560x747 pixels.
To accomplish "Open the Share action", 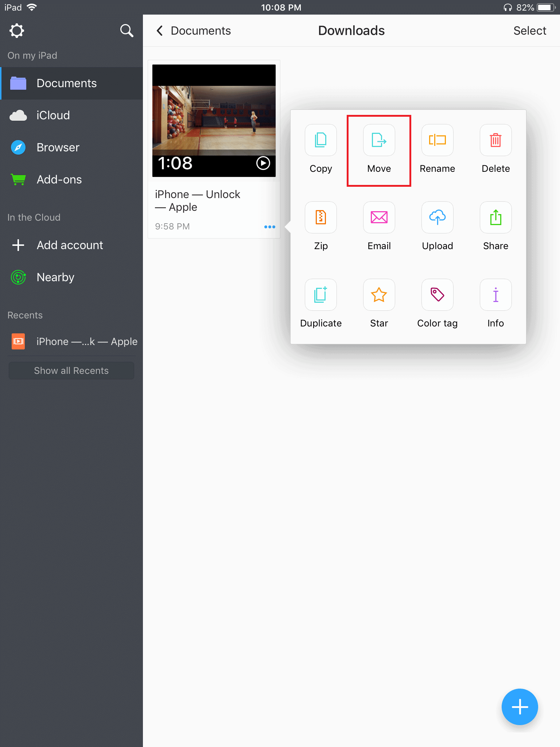I will pyautogui.click(x=495, y=218).
